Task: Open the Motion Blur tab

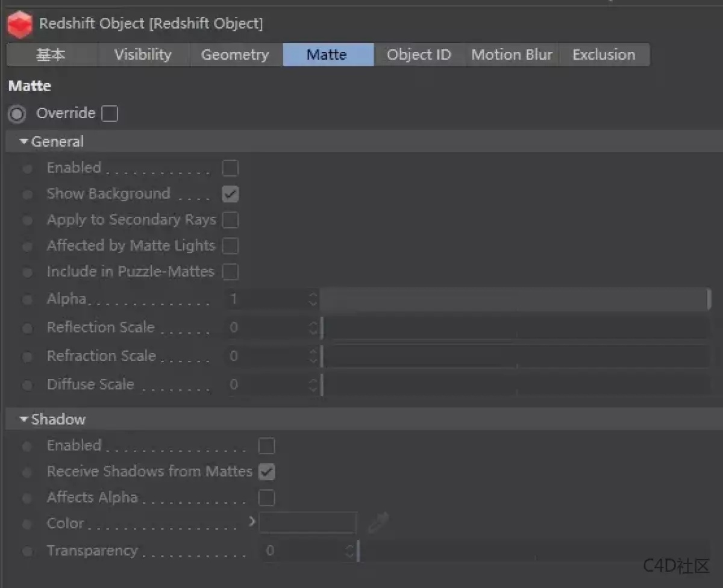Action: pos(512,55)
